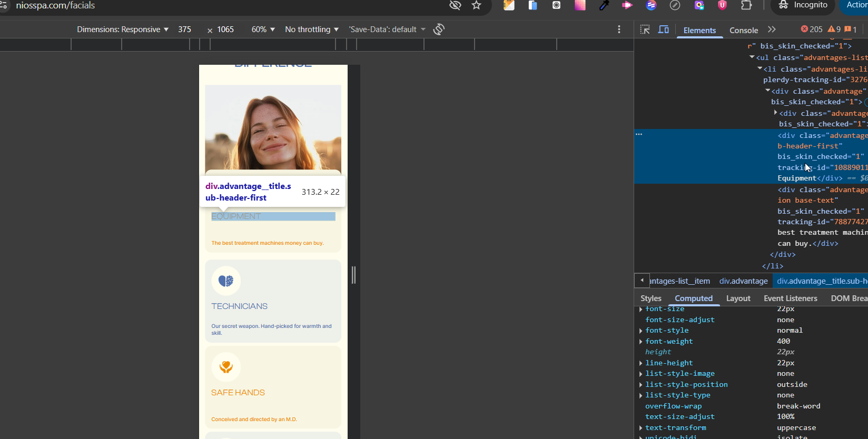
Task: Open device toolbar three-dot options menu
Action: 619,29
